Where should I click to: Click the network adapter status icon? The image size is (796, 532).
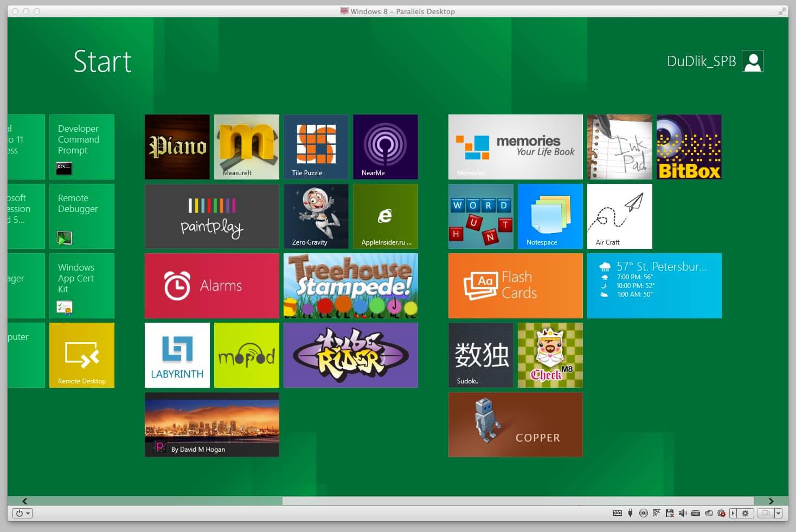pyautogui.click(x=657, y=513)
